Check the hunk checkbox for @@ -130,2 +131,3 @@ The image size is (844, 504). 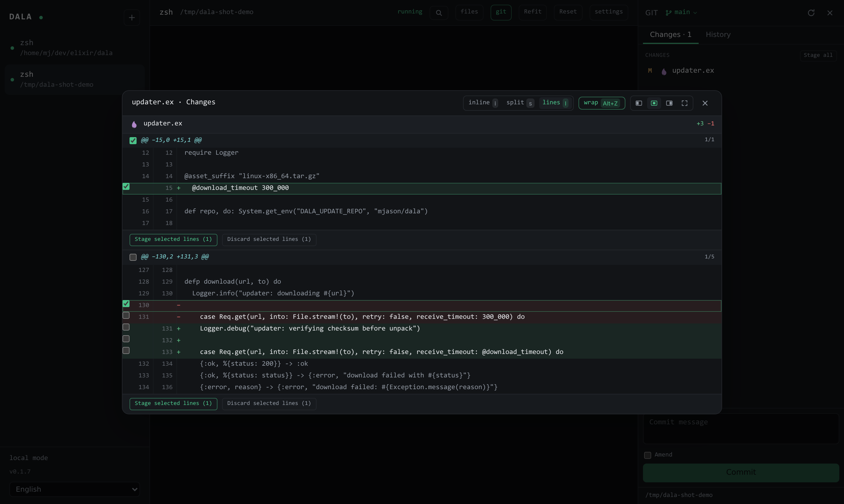coord(133,257)
